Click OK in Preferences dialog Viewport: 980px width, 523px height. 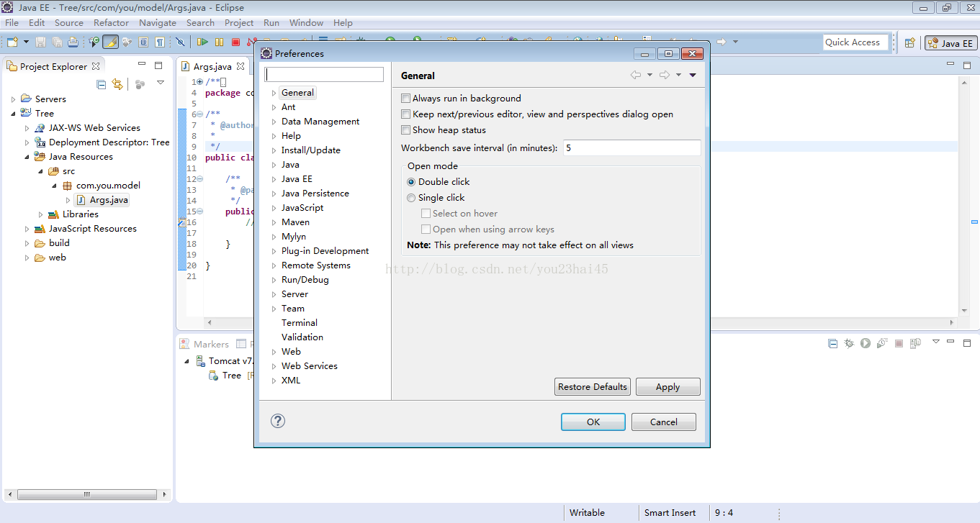click(x=593, y=422)
